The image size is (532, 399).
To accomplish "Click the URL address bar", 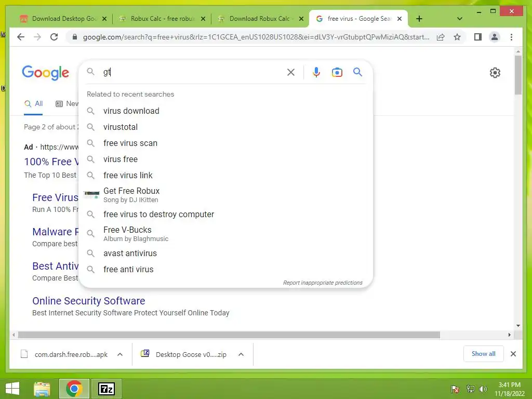I will (256, 37).
